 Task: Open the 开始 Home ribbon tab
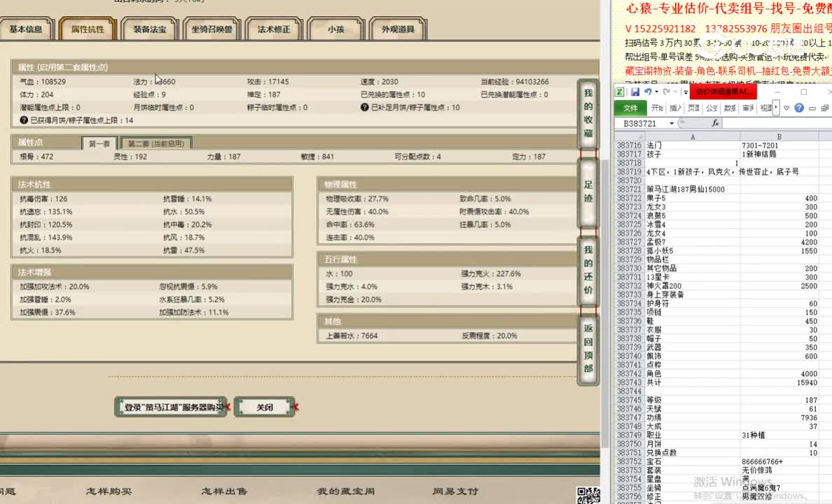pyautogui.click(x=657, y=108)
